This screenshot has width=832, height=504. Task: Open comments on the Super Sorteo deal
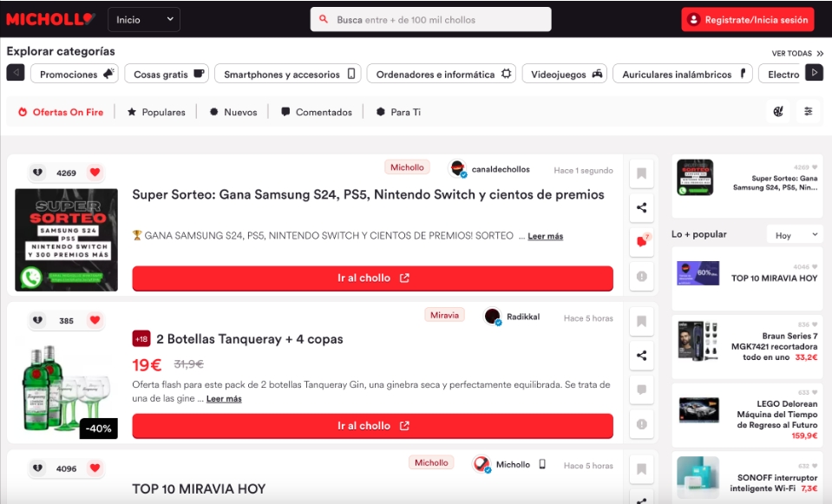coord(641,242)
